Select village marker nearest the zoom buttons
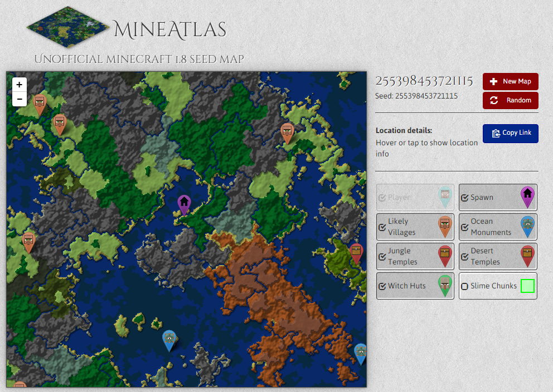This screenshot has width=553, height=392. coord(40,105)
